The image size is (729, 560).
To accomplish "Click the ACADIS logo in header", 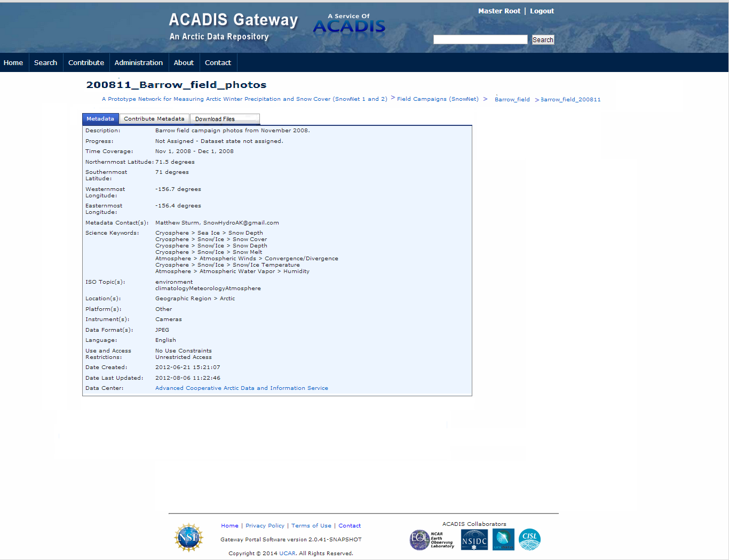I will click(x=349, y=25).
